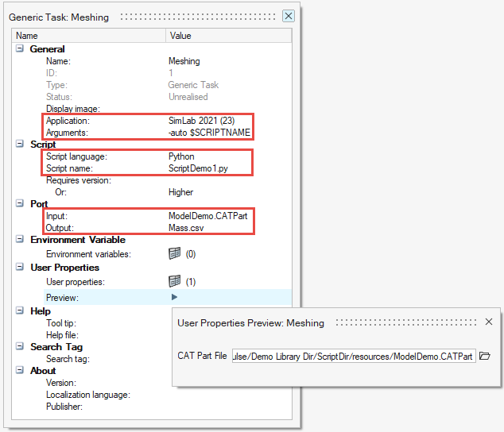This screenshot has height=432, width=504.
Task: Collapse the Search Tag section
Action: tap(20, 347)
